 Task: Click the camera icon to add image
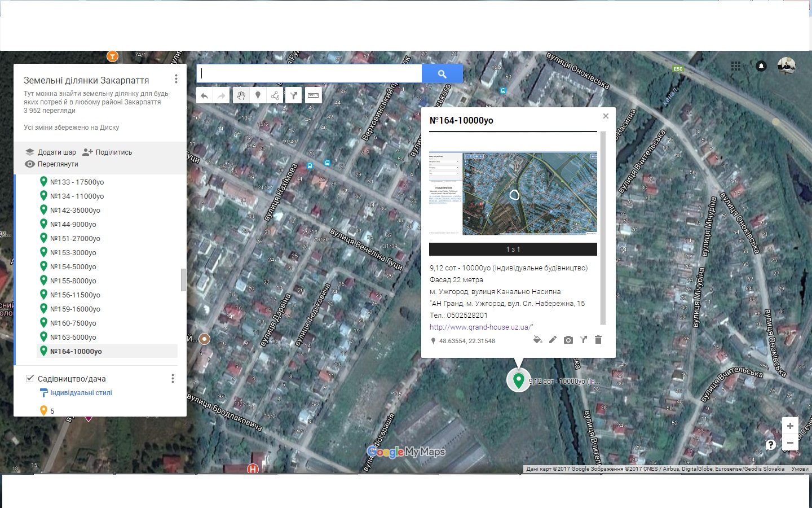(x=568, y=340)
